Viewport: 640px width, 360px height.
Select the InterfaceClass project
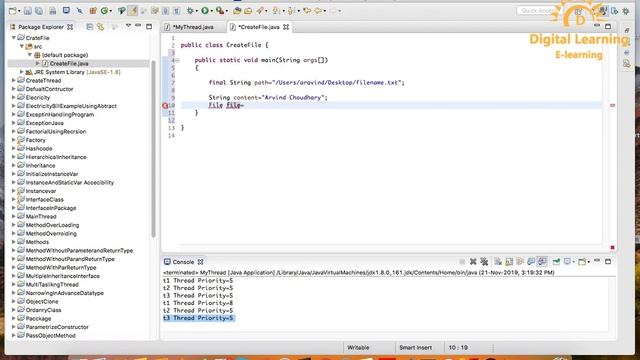pos(44,199)
